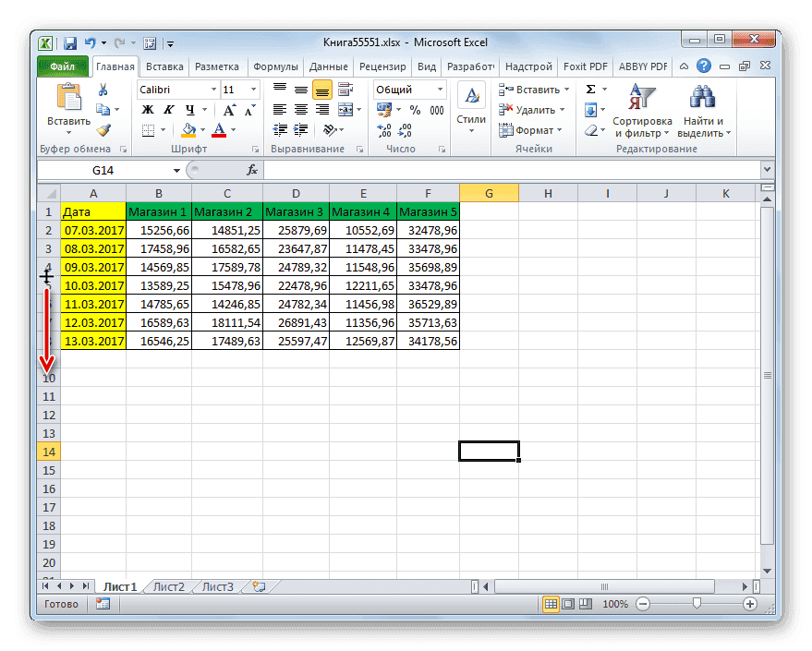Apply AutoSum with the Σ icon
This screenshot has height=651, width=812.
[x=588, y=88]
